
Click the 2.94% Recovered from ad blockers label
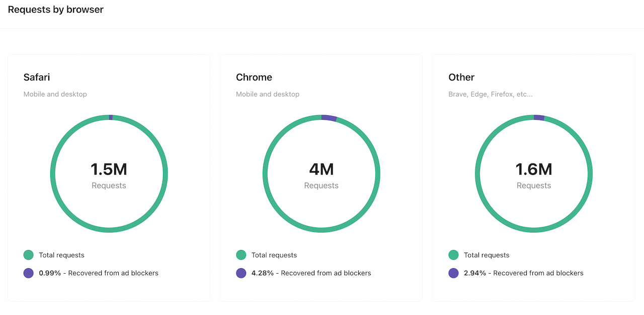click(523, 273)
